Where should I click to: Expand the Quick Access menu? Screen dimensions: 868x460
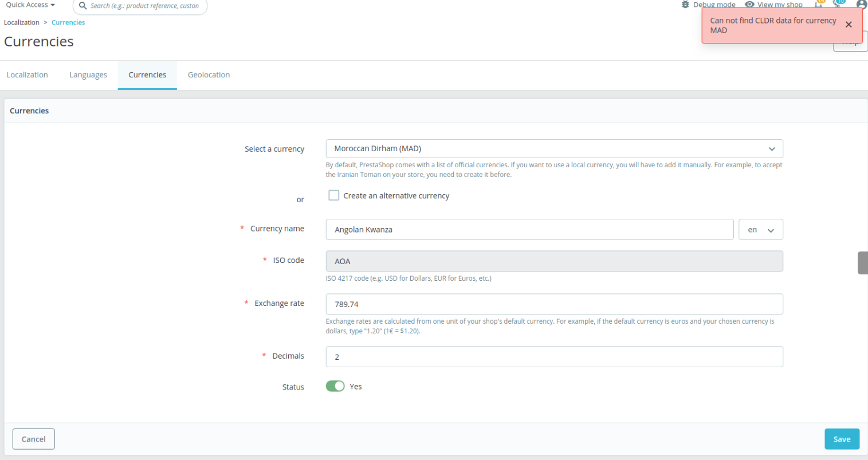click(x=29, y=5)
